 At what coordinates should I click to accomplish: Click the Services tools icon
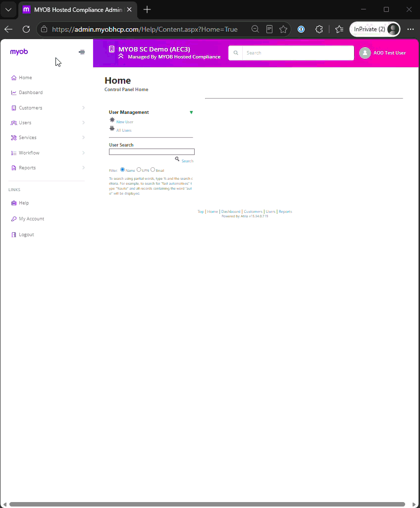13,138
